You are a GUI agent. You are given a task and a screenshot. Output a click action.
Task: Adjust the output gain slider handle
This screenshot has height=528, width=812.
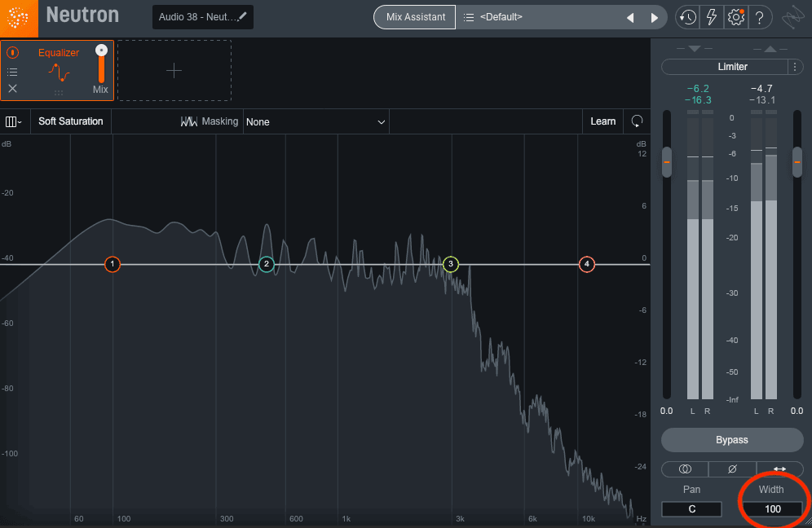(x=797, y=162)
